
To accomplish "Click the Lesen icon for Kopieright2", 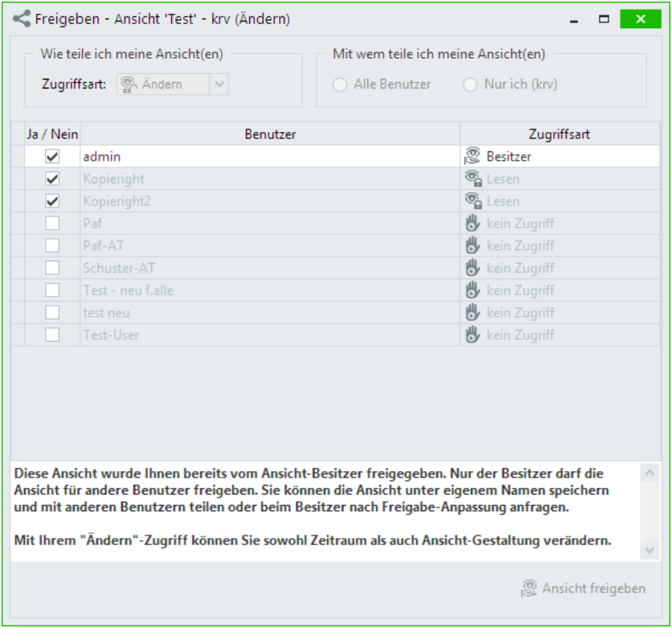I will click(x=473, y=201).
